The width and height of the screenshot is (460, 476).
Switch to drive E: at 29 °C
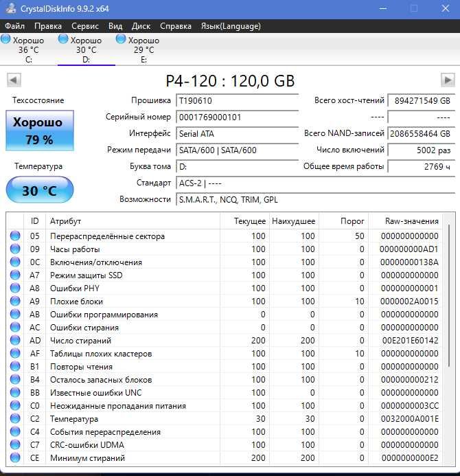[143, 49]
